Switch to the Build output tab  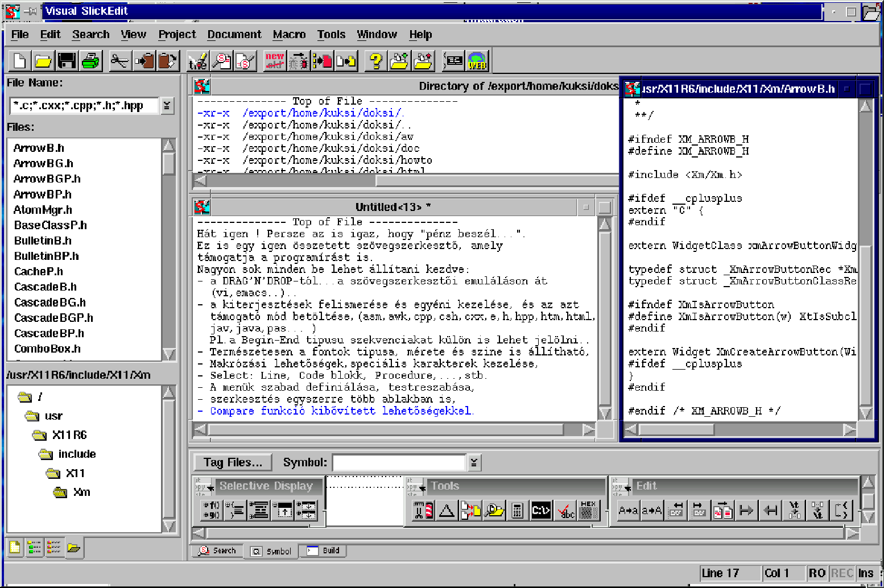click(x=323, y=550)
